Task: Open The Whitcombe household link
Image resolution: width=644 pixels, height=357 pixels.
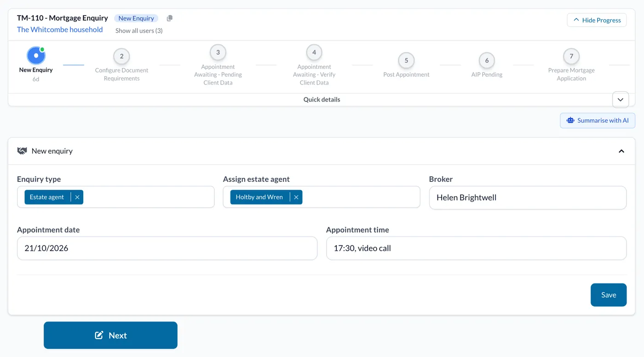Action: pos(60,29)
